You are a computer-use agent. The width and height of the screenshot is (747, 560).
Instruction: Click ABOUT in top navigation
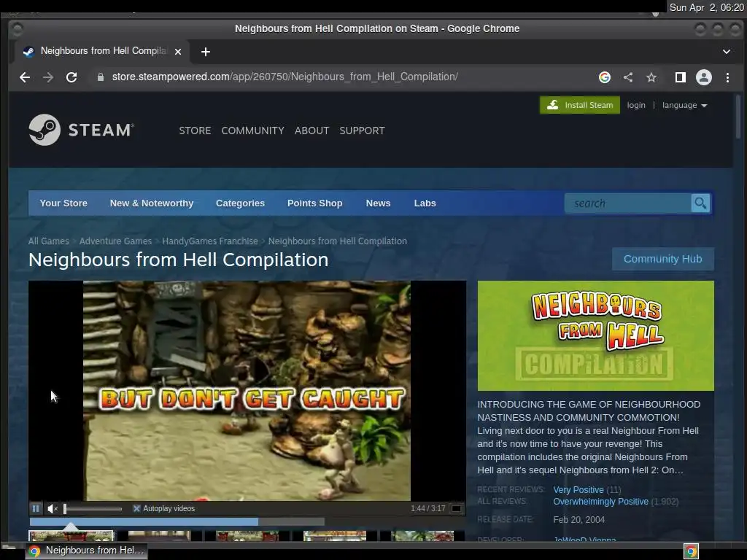[x=311, y=131]
